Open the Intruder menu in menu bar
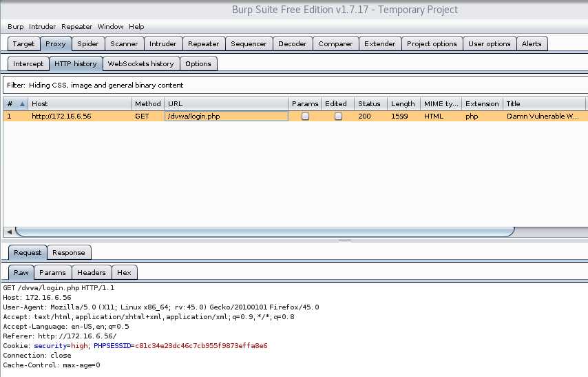This screenshot has height=377, width=588. point(42,27)
